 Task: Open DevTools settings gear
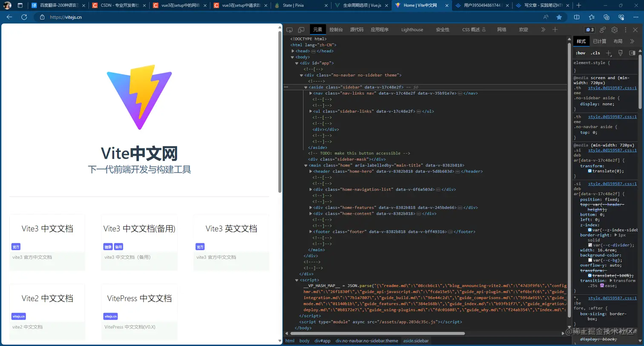tap(614, 29)
